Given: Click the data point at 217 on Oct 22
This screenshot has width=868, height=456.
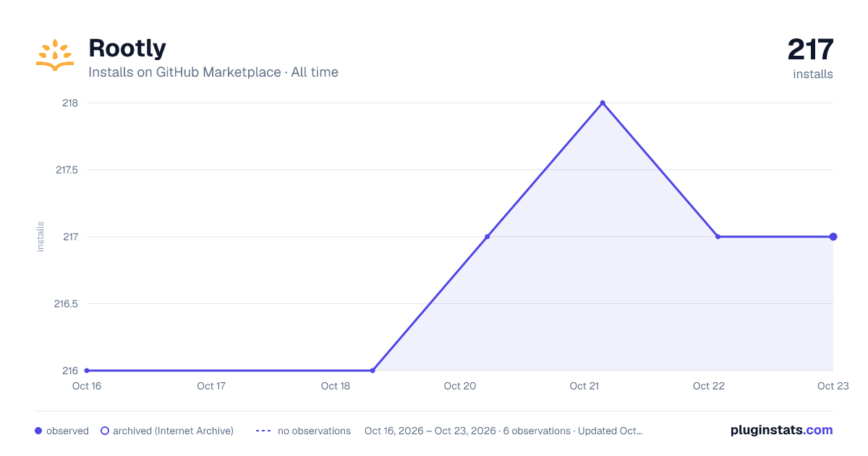Looking at the screenshot, I should pos(718,237).
